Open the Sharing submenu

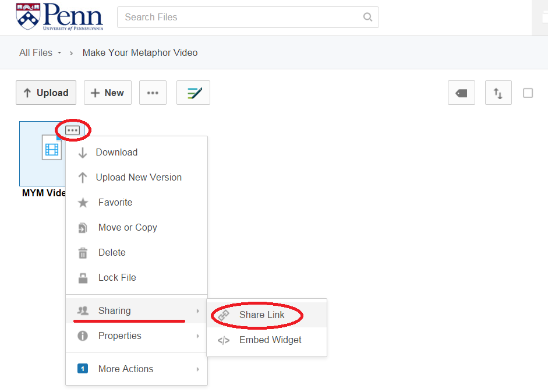point(137,310)
